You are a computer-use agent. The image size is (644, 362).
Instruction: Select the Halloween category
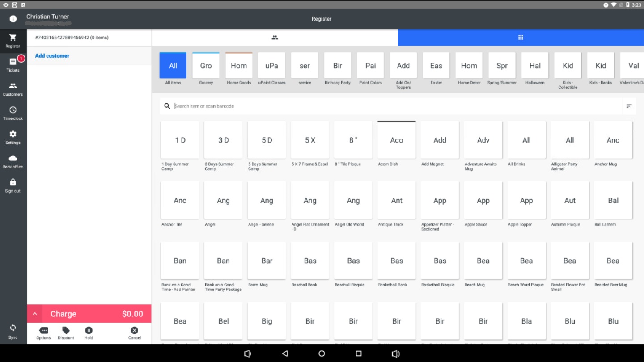click(x=535, y=68)
